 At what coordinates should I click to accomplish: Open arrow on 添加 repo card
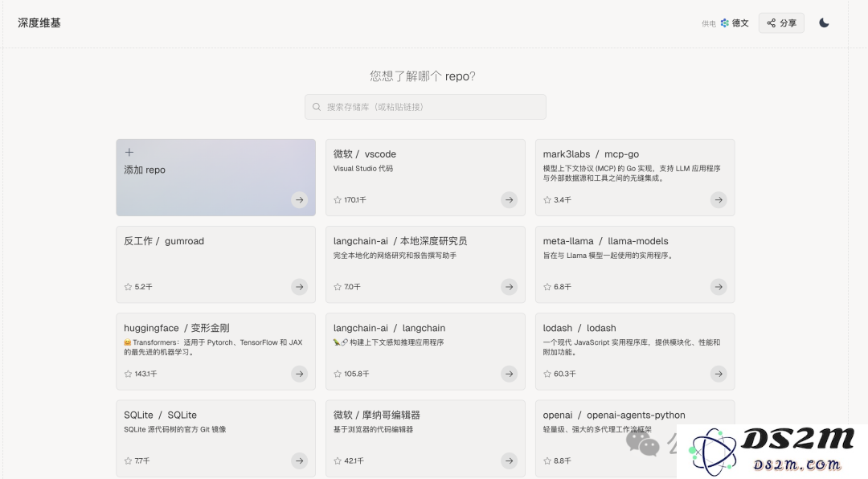tap(300, 200)
